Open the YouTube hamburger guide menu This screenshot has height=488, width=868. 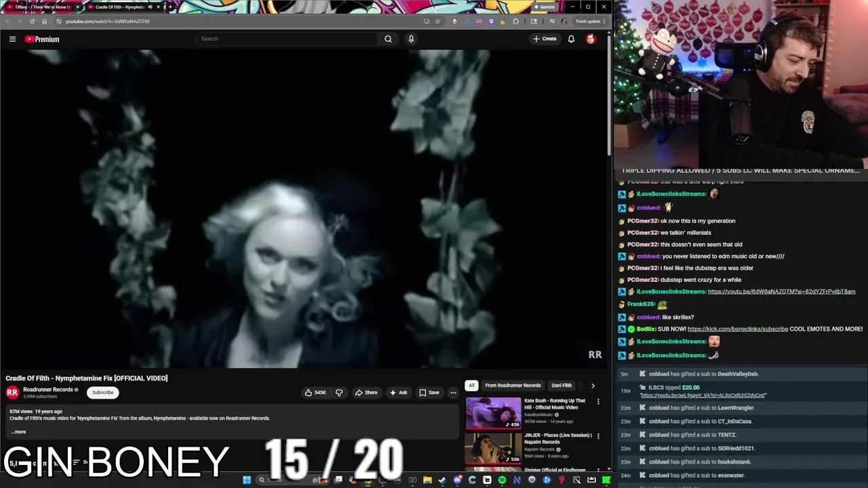[x=12, y=39]
